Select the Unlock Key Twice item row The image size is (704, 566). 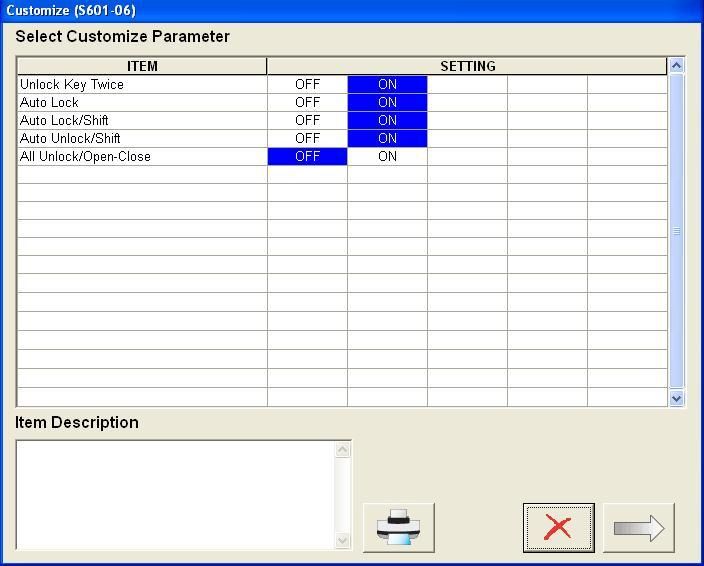(72, 85)
